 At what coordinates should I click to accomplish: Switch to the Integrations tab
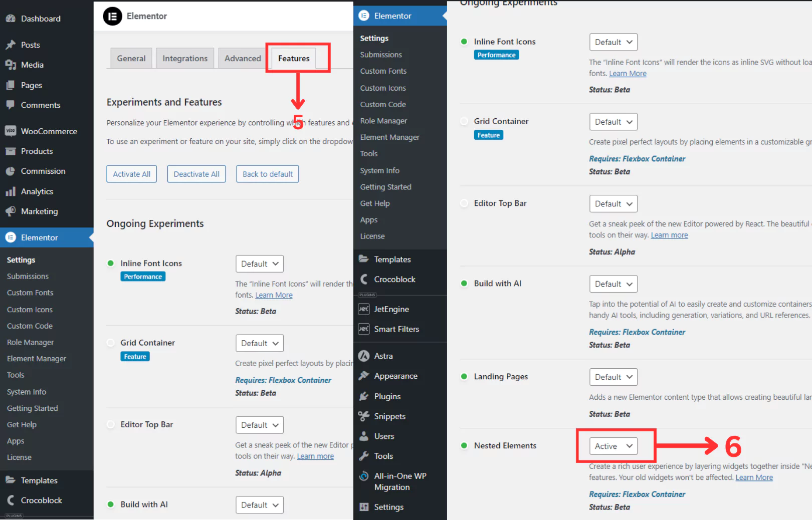[185, 58]
